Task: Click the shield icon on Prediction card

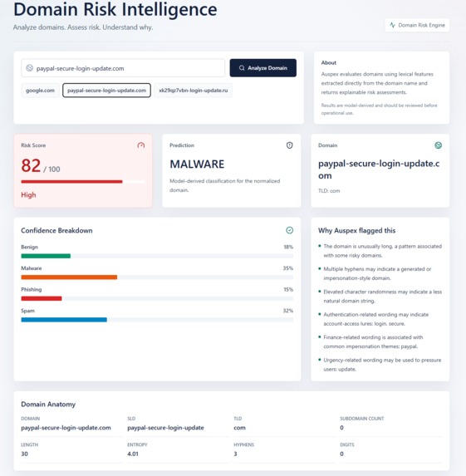Action: (x=290, y=145)
